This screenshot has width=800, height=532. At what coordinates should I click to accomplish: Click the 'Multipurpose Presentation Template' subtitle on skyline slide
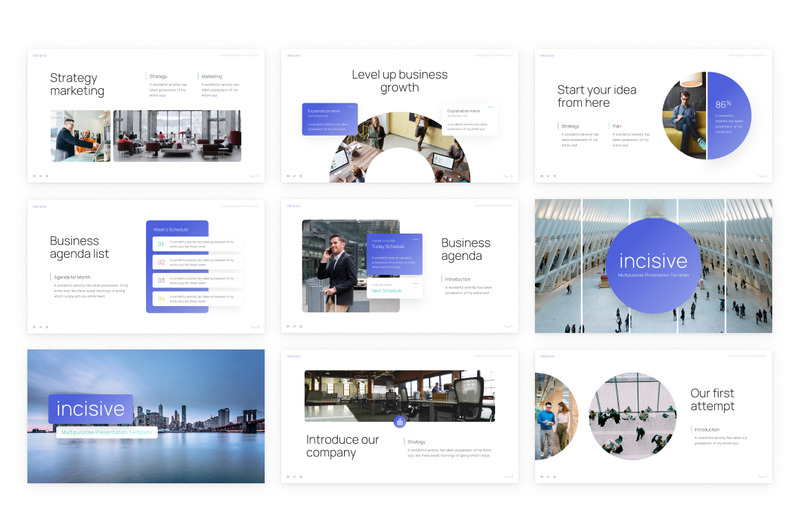tap(107, 432)
